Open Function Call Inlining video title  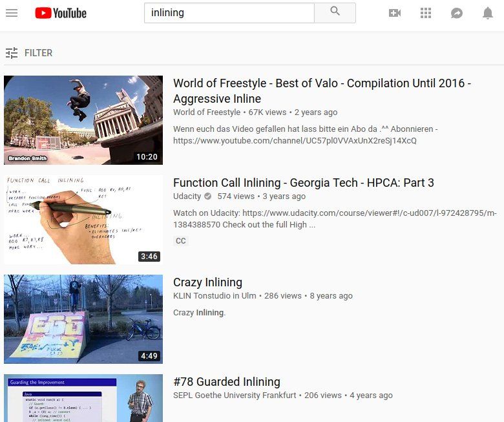[304, 182]
